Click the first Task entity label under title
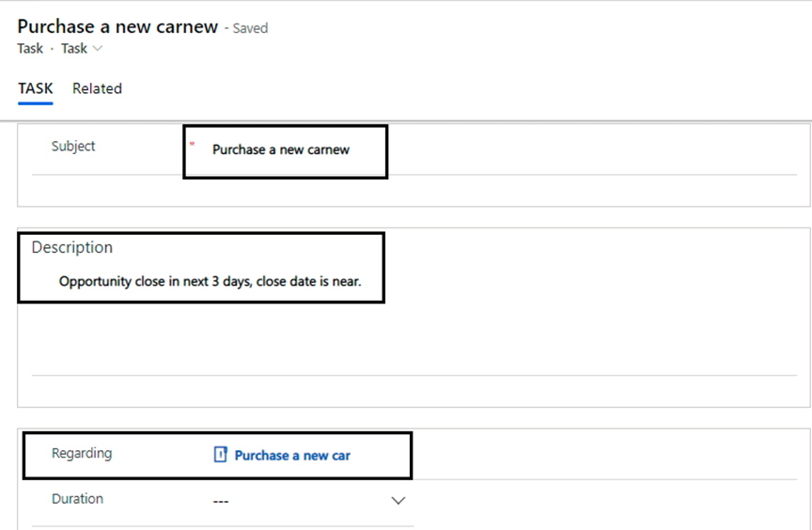This screenshot has height=530, width=812. pos(29,49)
